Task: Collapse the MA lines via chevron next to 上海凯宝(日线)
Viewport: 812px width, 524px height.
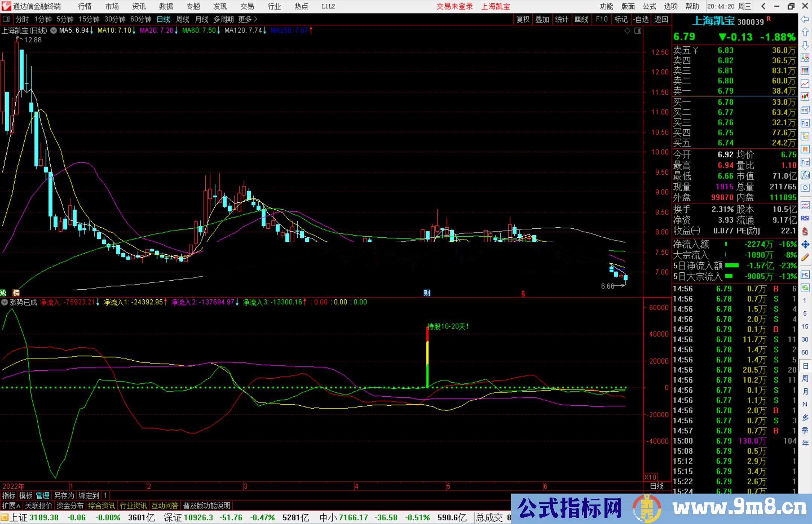Action: click(53, 30)
